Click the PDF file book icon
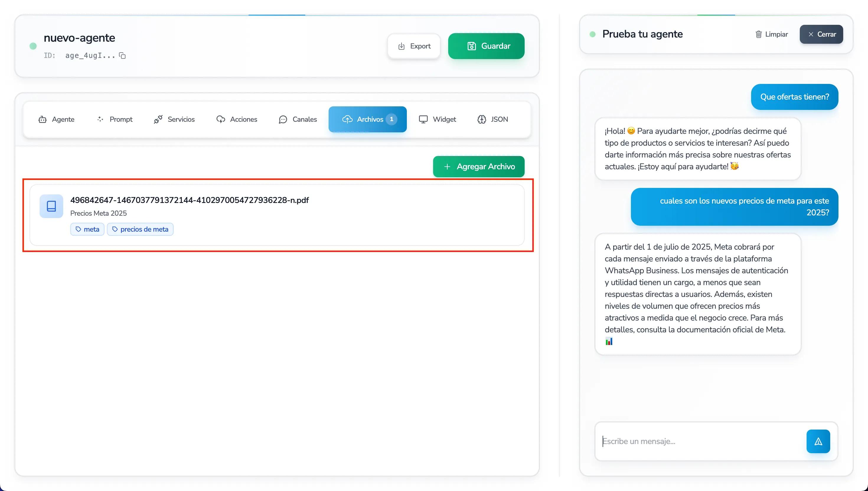This screenshot has width=868, height=491. (51, 206)
